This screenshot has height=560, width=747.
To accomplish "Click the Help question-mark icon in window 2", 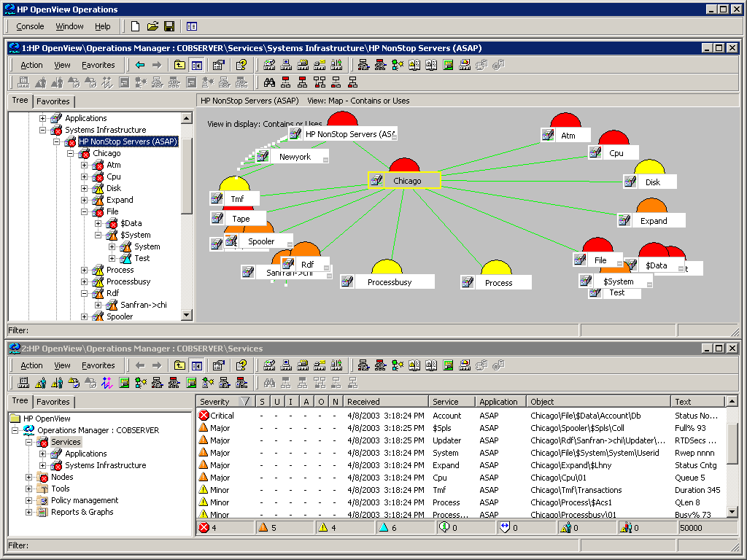I will point(241,365).
